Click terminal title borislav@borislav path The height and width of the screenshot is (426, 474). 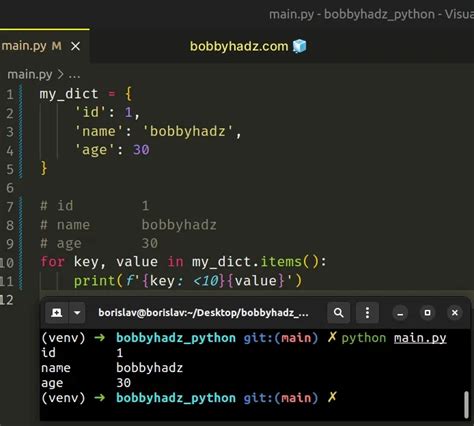click(x=203, y=313)
